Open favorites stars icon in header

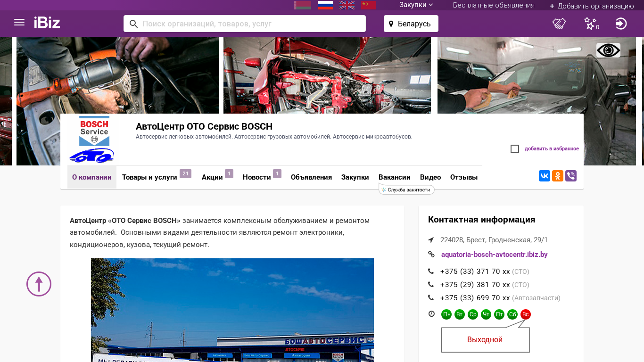click(x=590, y=24)
